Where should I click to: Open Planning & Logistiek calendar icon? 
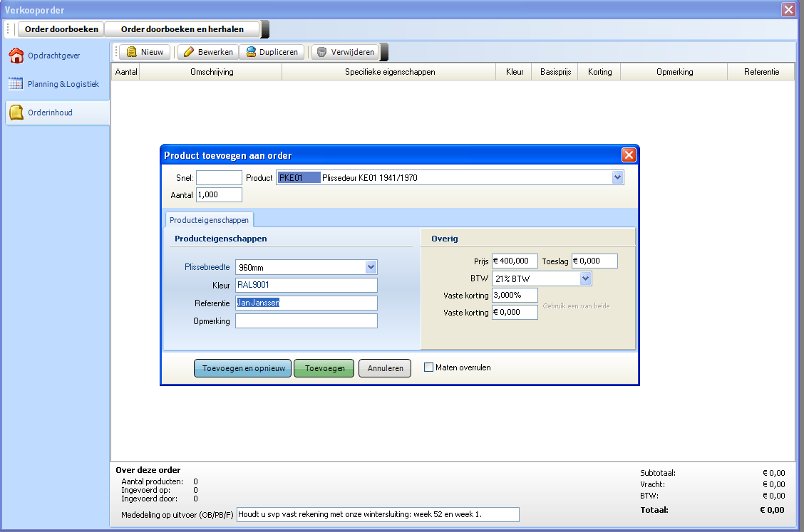coord(16,84)
